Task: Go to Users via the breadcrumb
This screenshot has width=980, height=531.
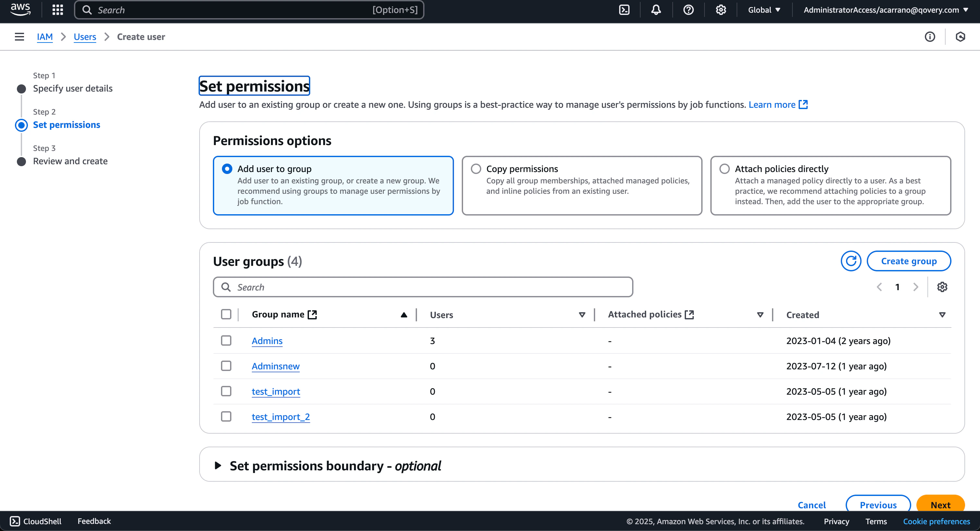Action: 84,37
